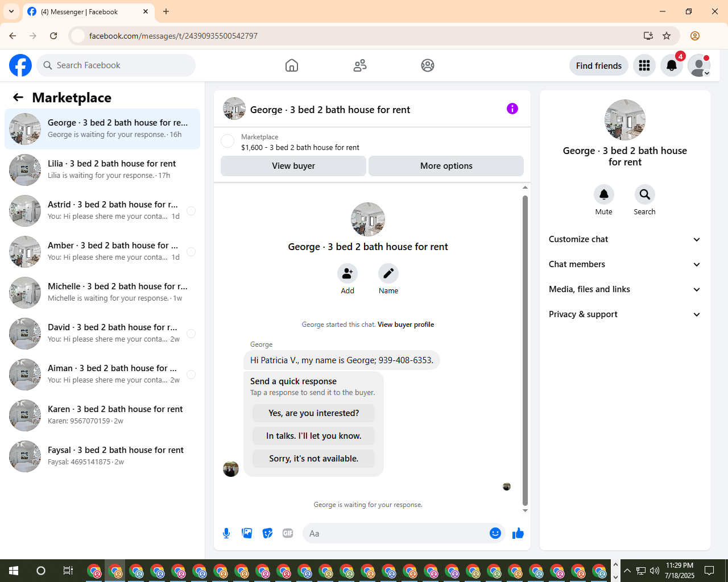Toggle the Astrid conversation read circle
728x582 pixels.
click(191, 211)
